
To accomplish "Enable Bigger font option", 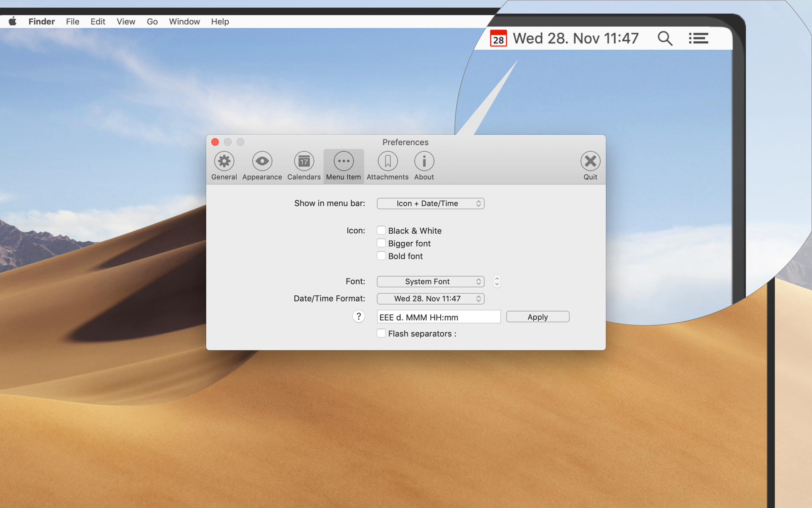I will tap(381, 242).
